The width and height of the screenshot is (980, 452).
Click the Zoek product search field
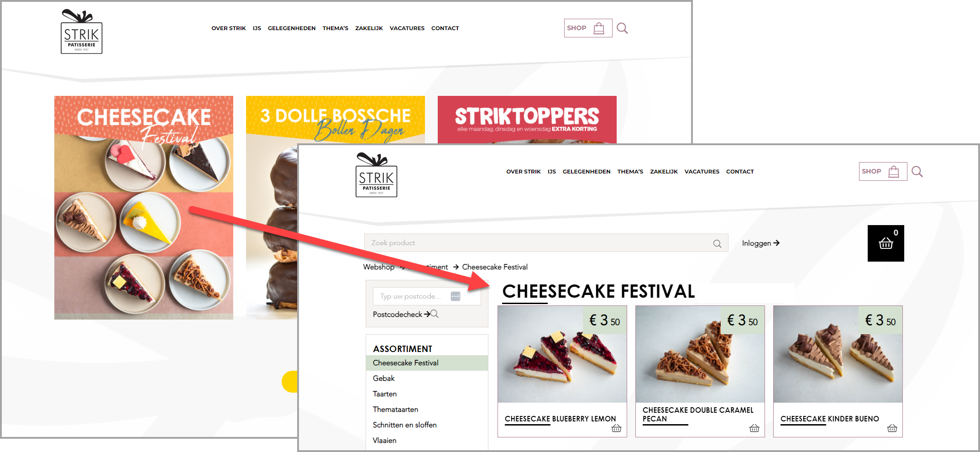[546, 243]
